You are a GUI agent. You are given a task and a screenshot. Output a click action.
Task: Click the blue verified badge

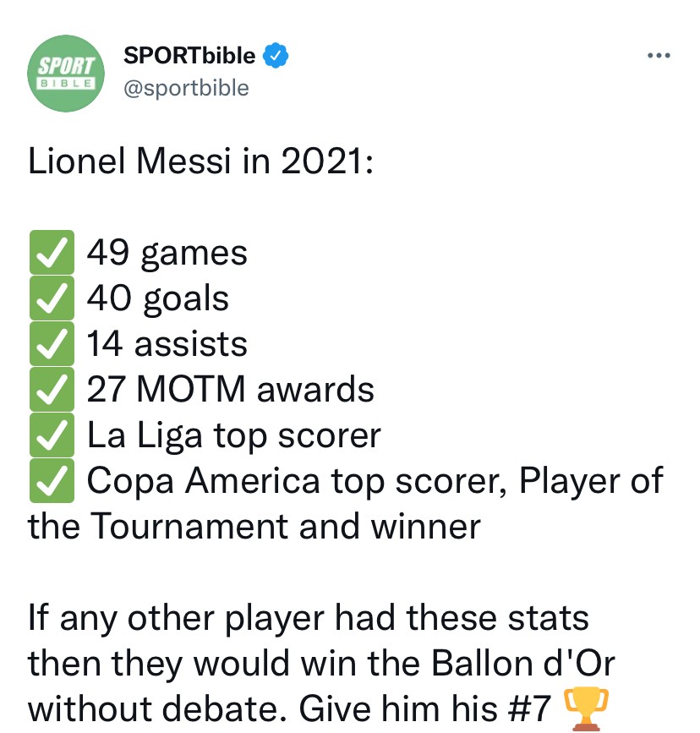tap(275, 56)
